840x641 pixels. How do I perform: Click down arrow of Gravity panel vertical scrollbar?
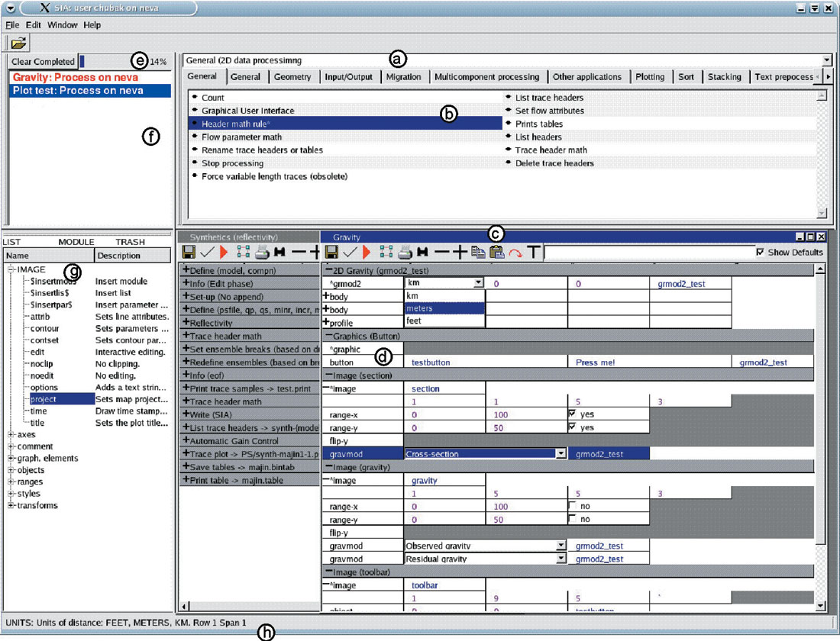point(820,606)
